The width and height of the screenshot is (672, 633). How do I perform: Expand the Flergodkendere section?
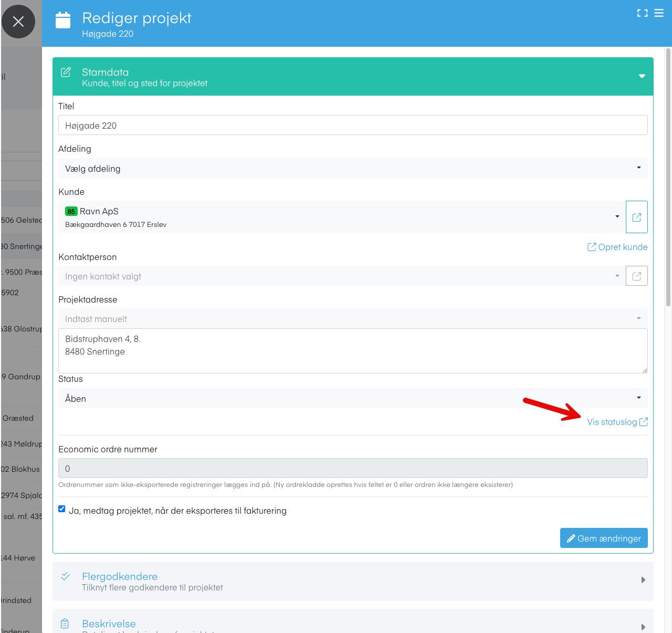coord(643,580)
